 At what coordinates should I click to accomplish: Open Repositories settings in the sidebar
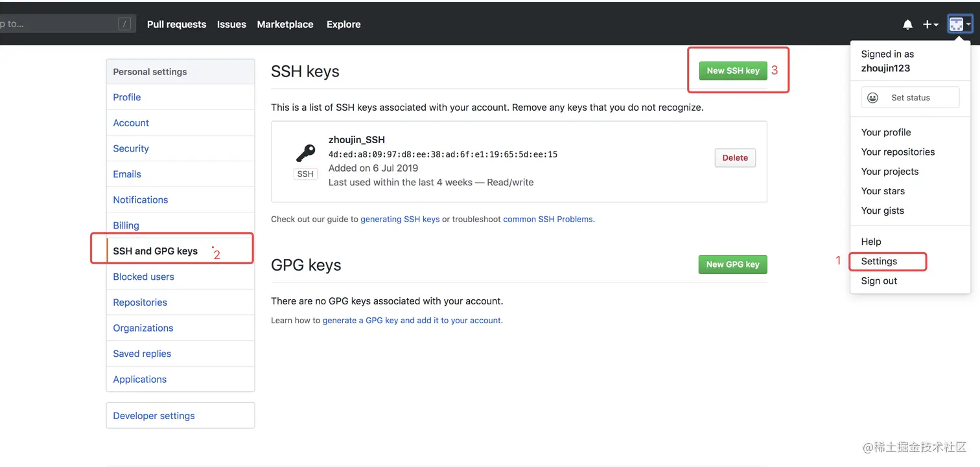tap(180, 302)
